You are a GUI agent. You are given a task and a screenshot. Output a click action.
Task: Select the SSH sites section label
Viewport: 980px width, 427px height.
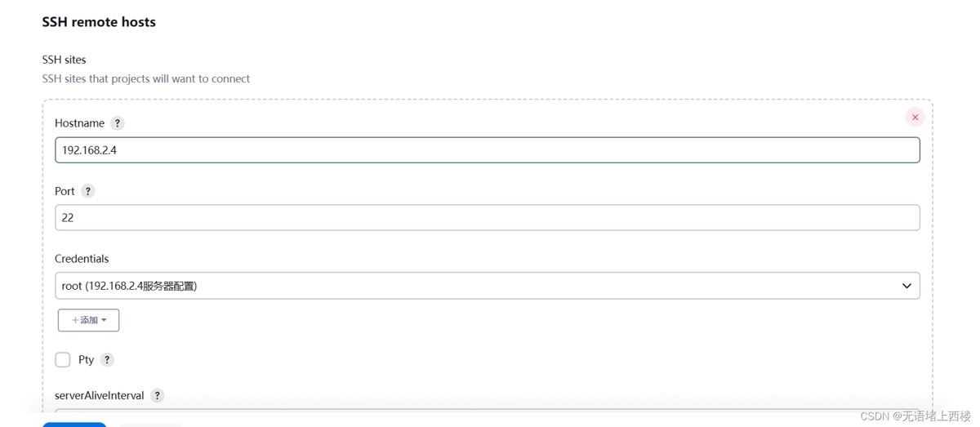pos(64,60)
